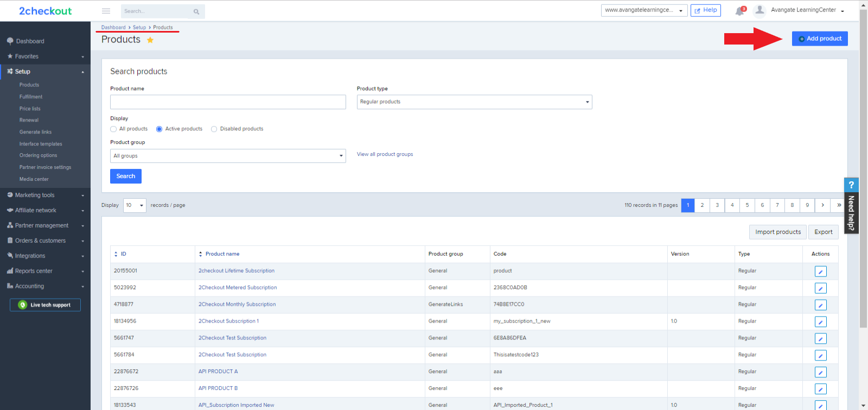This screenshot has height=410, width=868.
Task: Open the Product type dropdown
Action: click(474, 102)
